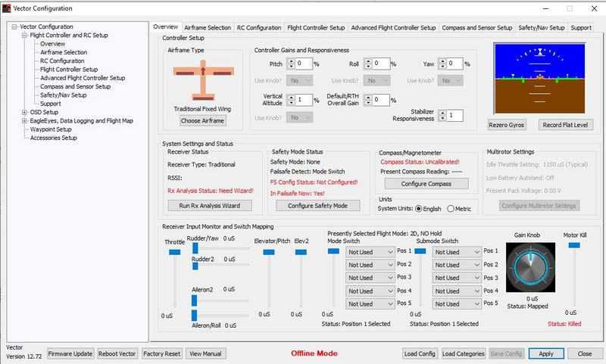
Task: Click the Elevator/Pitch slider handle
Action: point(269,252)
